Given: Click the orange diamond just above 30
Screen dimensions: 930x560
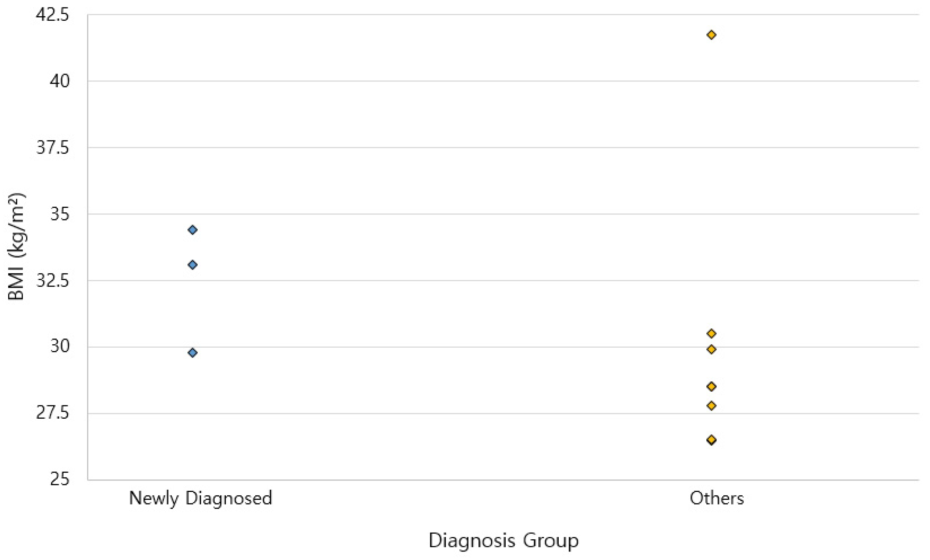Looking at the screenshot, I should pos(711,333).
